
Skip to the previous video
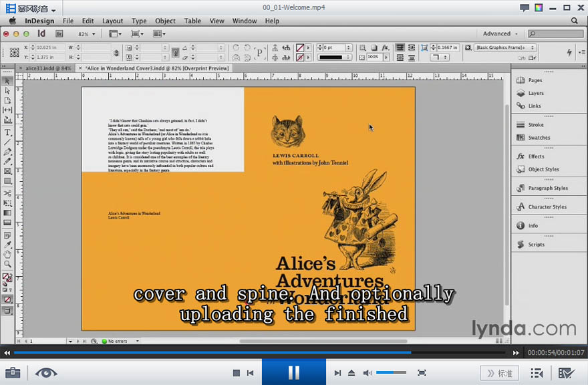point(250,373)
